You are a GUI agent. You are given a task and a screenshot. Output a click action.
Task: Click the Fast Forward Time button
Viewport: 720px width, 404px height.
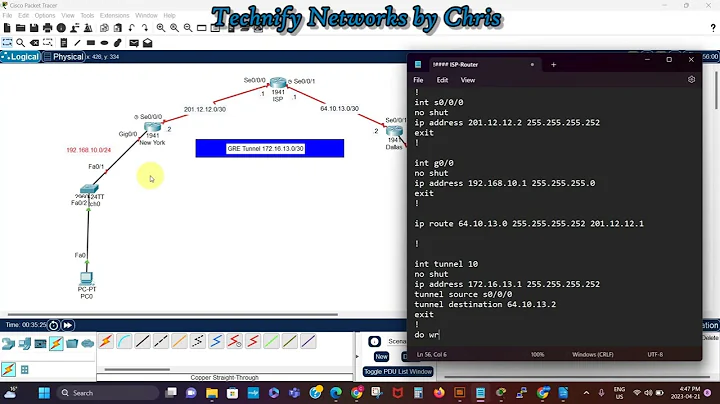pos(68,325)
